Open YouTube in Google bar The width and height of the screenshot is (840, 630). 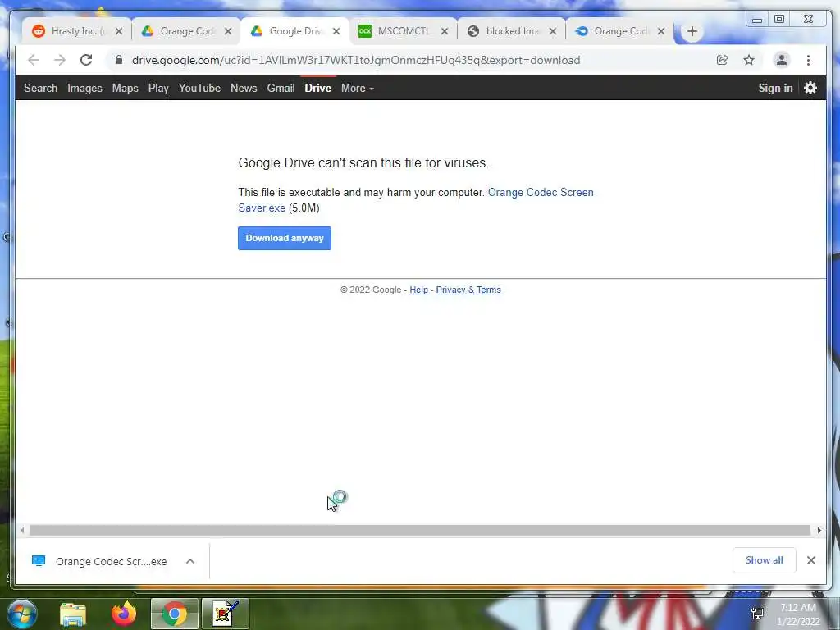tap(199, 88)
